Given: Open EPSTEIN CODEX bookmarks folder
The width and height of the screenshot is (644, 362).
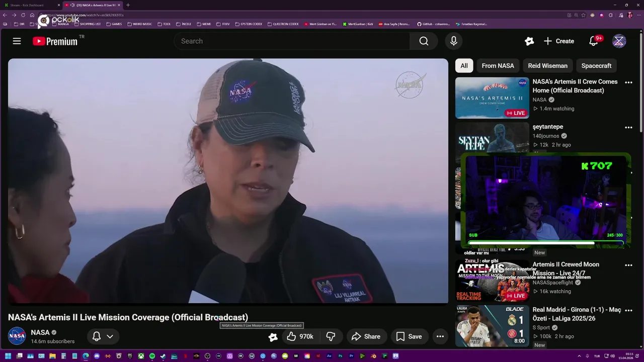Looking at the screenshot, I should [x=249, y=24].
